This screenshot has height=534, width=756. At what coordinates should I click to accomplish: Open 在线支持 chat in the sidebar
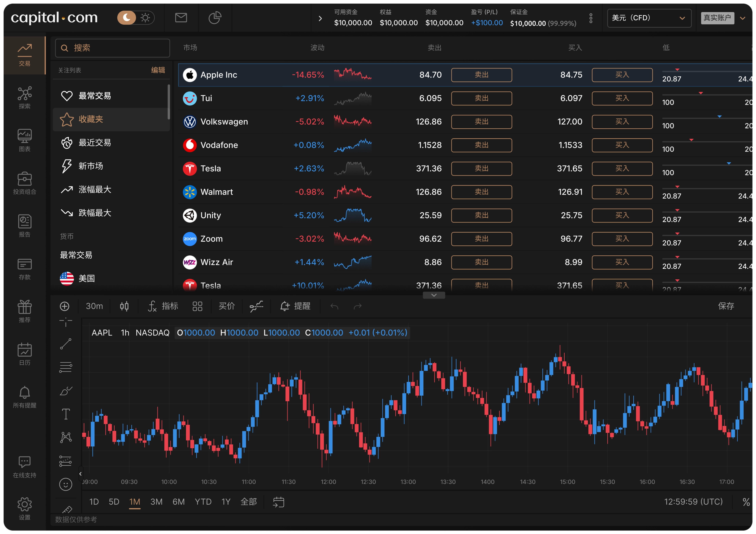[25, 467]
